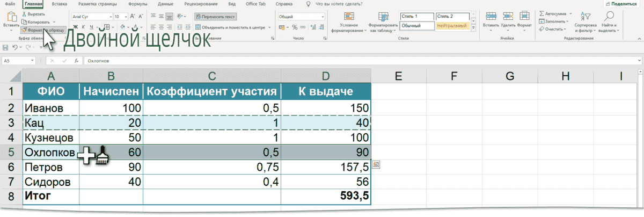Click the undo arrow icon
This screenshot has height=217, width=644.
point(15,47)
